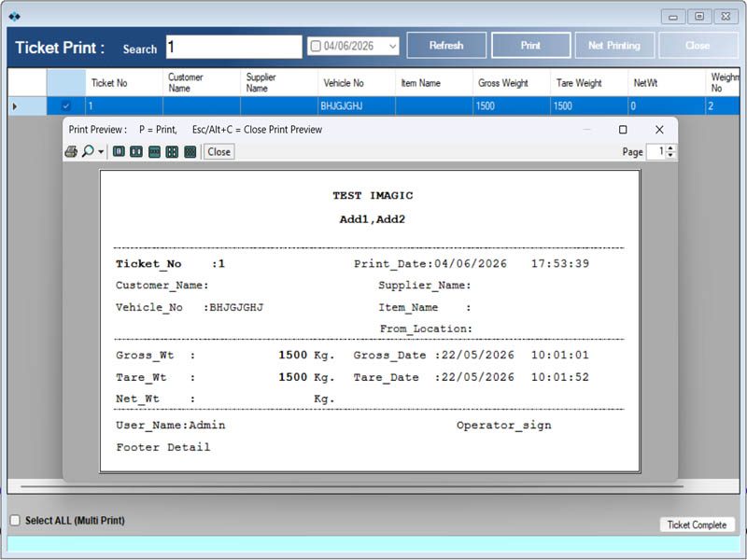Select six-page view layout icon

[x=190, y=152]
